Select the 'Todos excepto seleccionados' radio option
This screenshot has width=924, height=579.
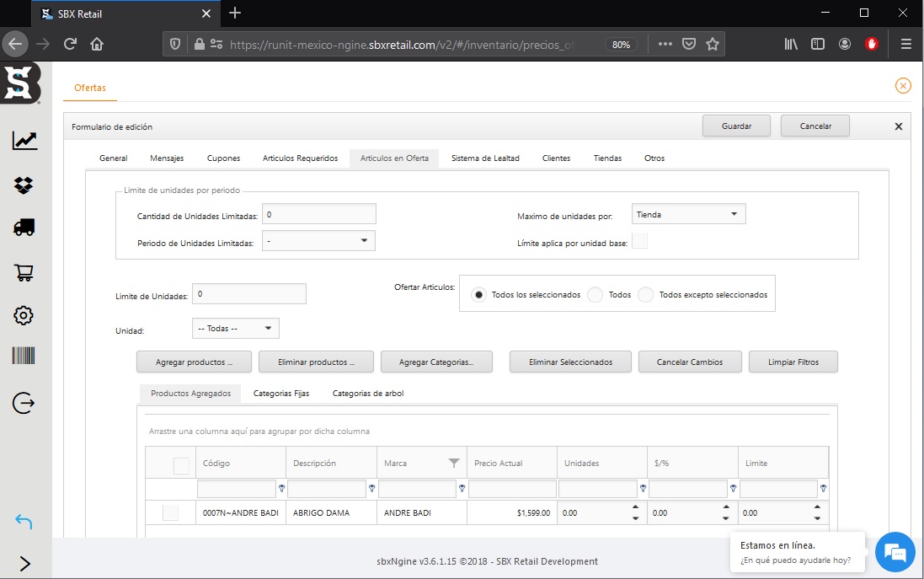coord(646,295)
